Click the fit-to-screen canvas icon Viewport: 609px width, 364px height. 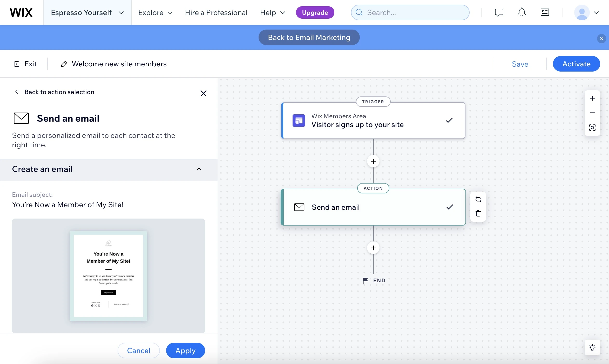(x=592, y=128)
